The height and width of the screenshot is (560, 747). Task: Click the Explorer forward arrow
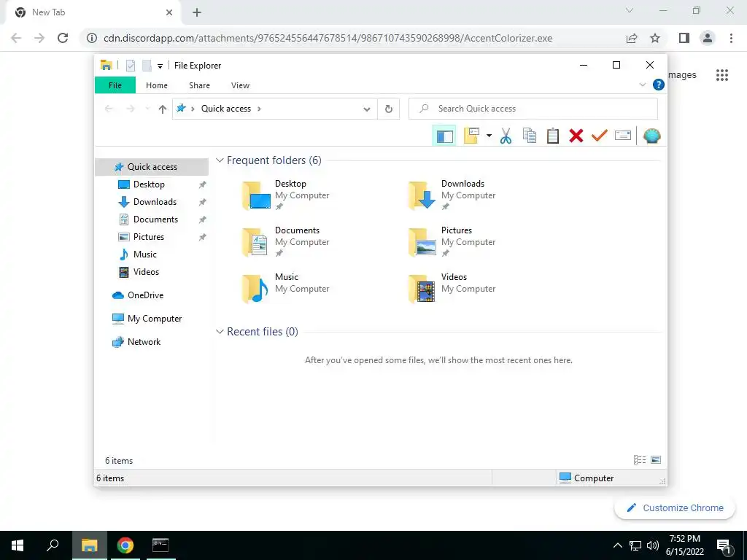click(x=130, y=109)
